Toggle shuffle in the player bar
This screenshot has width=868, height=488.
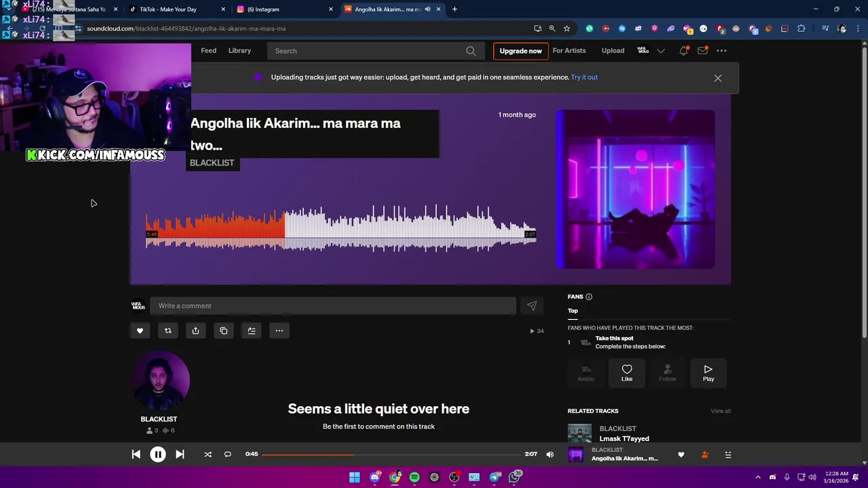point(208,454)
